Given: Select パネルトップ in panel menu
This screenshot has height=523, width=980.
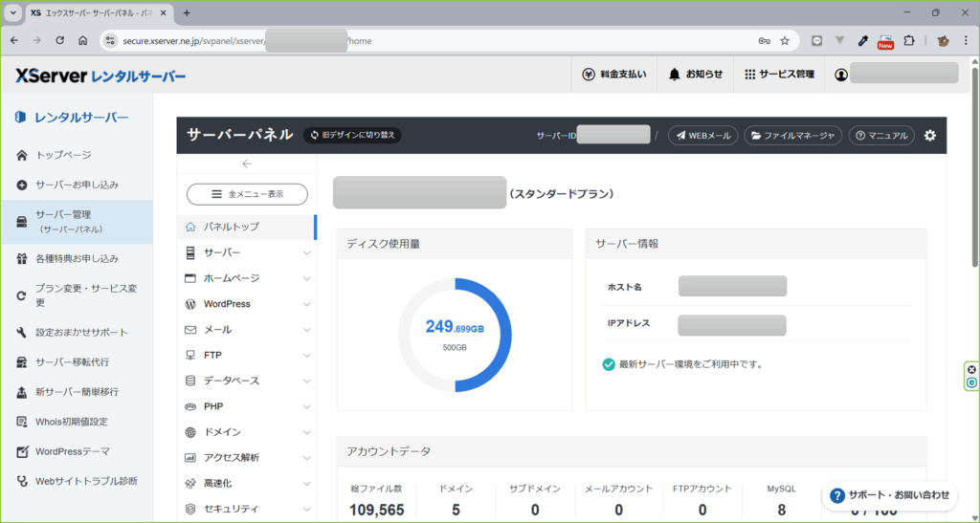Looking at the screenshot, I should pyautogui.click(x=248, y=227).
